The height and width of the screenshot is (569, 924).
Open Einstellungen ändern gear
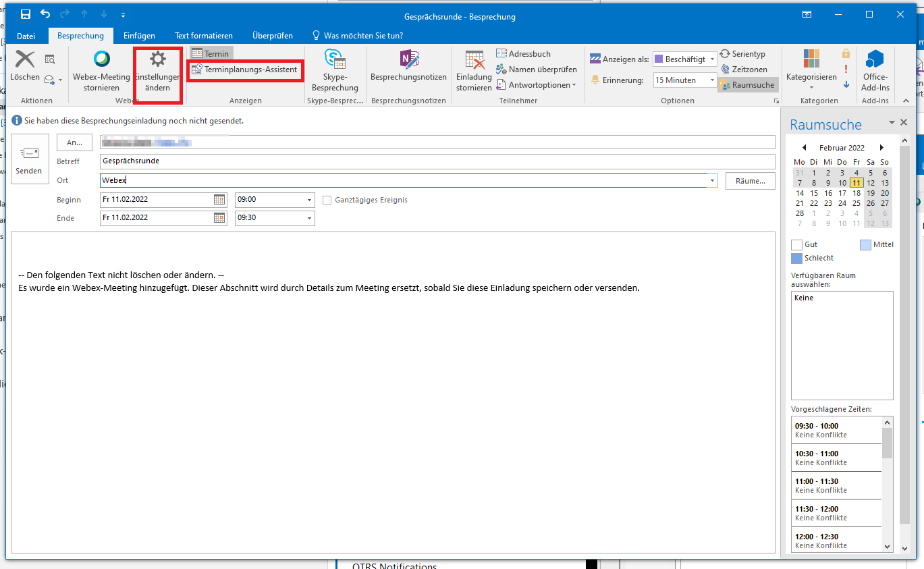click(157, 72)
